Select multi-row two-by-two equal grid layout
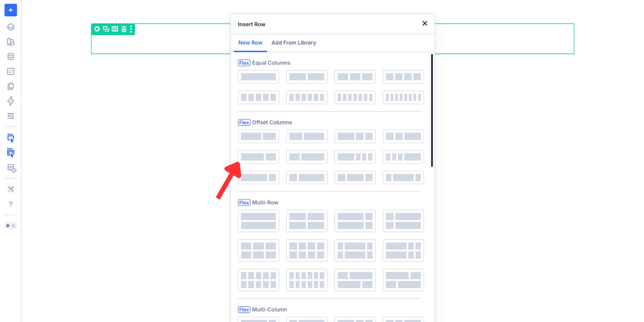 click(307, 221)
